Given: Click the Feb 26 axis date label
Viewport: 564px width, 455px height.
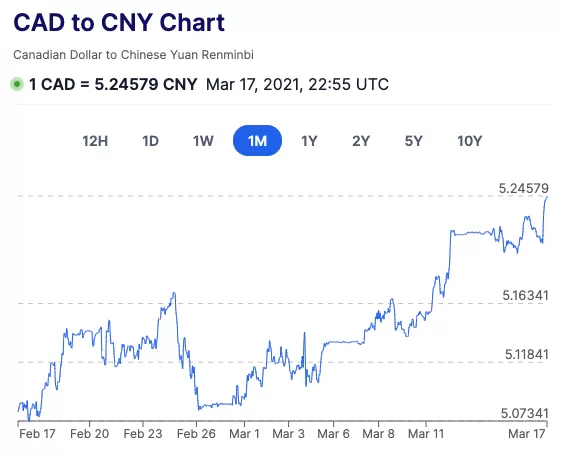Looking at the screenshot, I should click(196, 434).
